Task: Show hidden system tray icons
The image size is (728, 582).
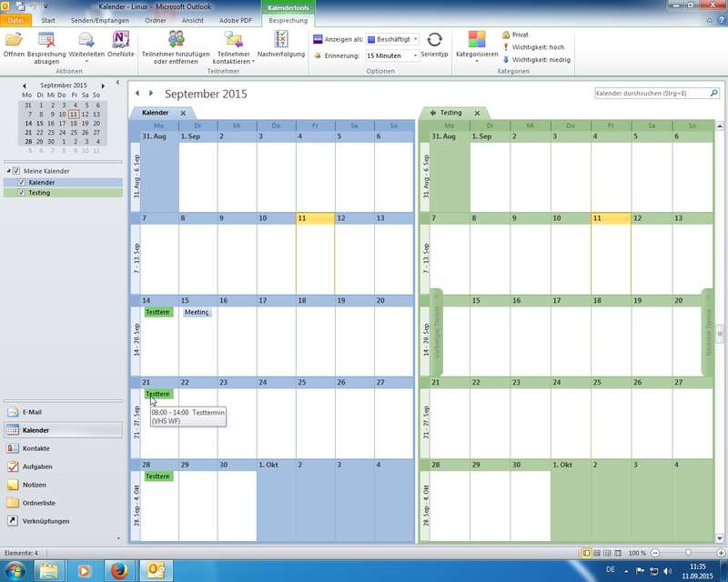Action: click(x=626, y=571)
